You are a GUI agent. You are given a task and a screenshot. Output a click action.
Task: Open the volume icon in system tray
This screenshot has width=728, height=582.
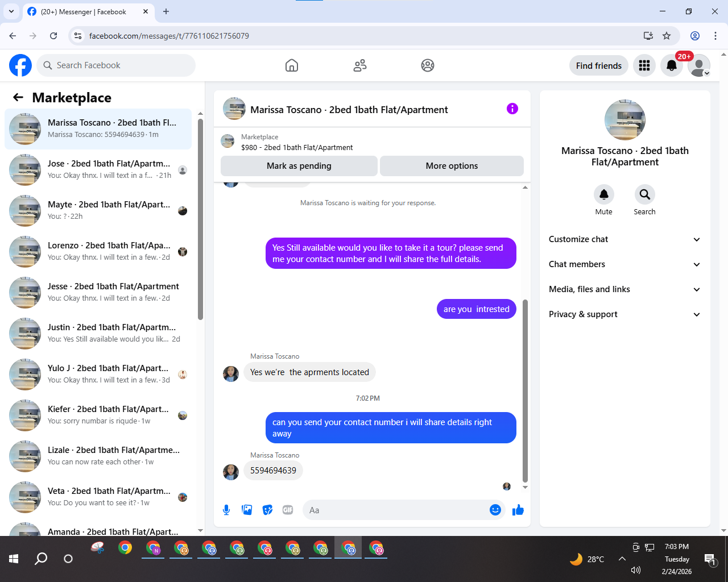[x=636, y=570]
